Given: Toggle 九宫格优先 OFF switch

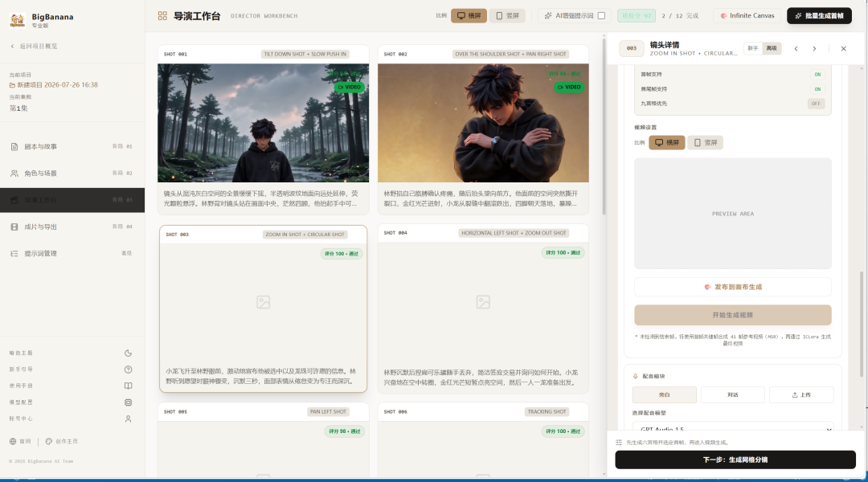Looking at the screenshot, I should pos(816,104).
